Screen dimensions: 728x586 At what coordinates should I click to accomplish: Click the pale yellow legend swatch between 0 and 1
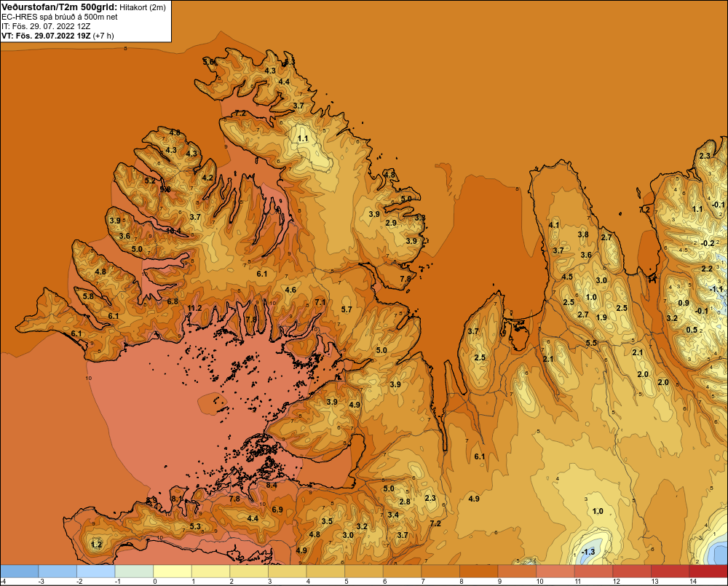(173, 571)
